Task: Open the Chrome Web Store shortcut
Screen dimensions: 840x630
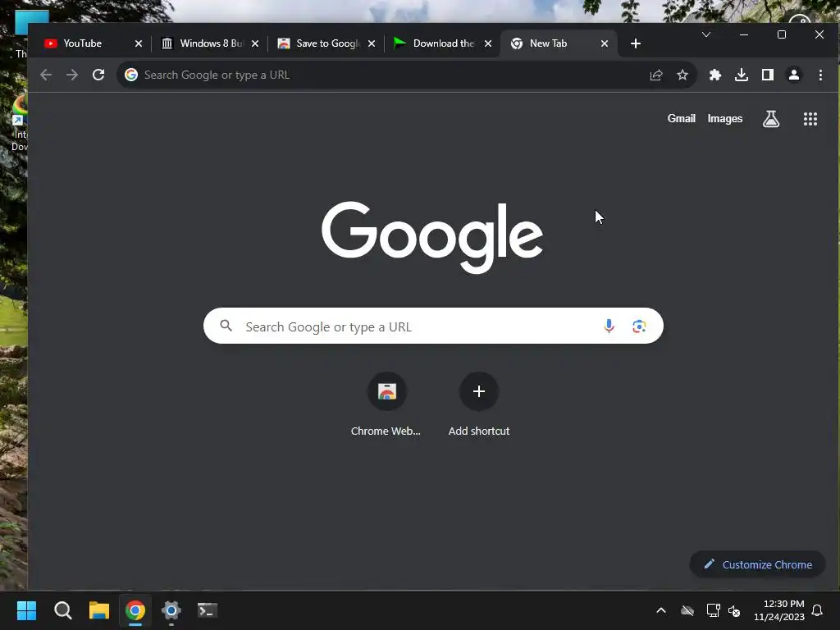Action: [x=386, y=405]
